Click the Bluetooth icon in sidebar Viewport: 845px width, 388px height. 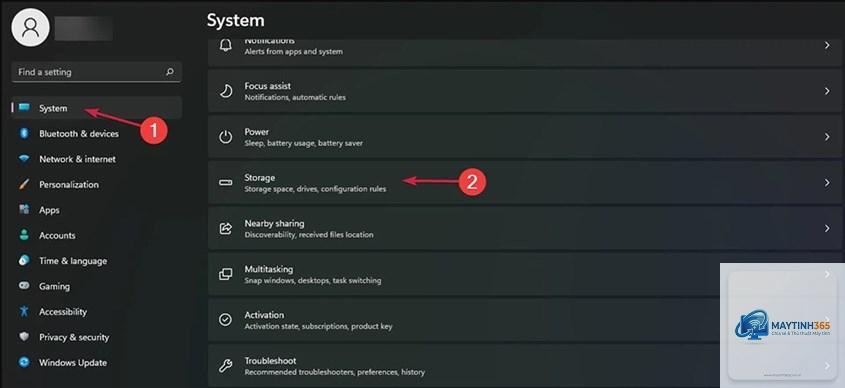(x=24, y=134)
